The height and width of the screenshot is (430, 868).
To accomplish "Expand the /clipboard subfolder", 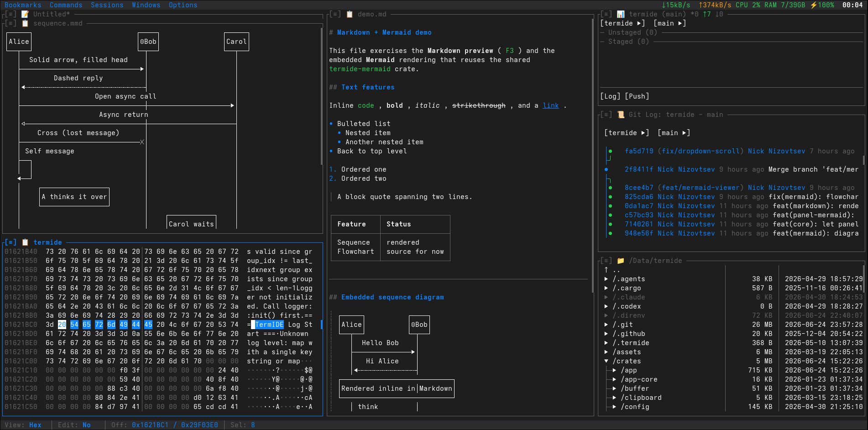I will pos(614,398).
